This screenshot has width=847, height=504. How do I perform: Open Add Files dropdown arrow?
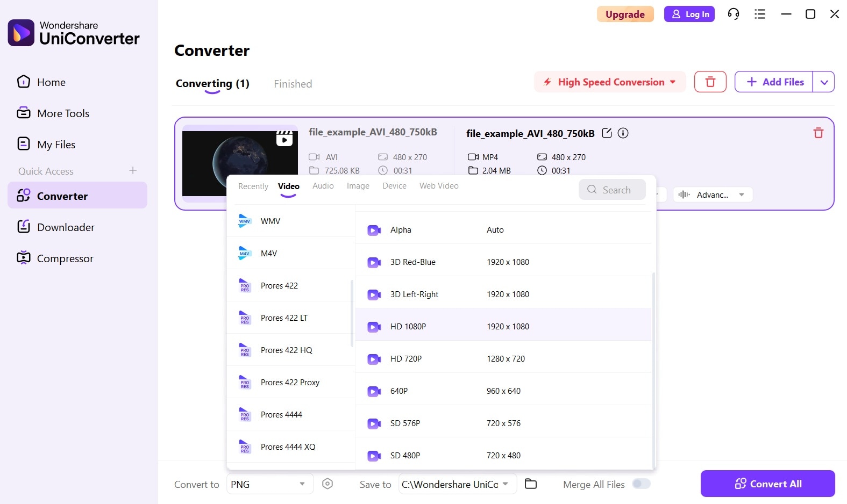[824, 82]
